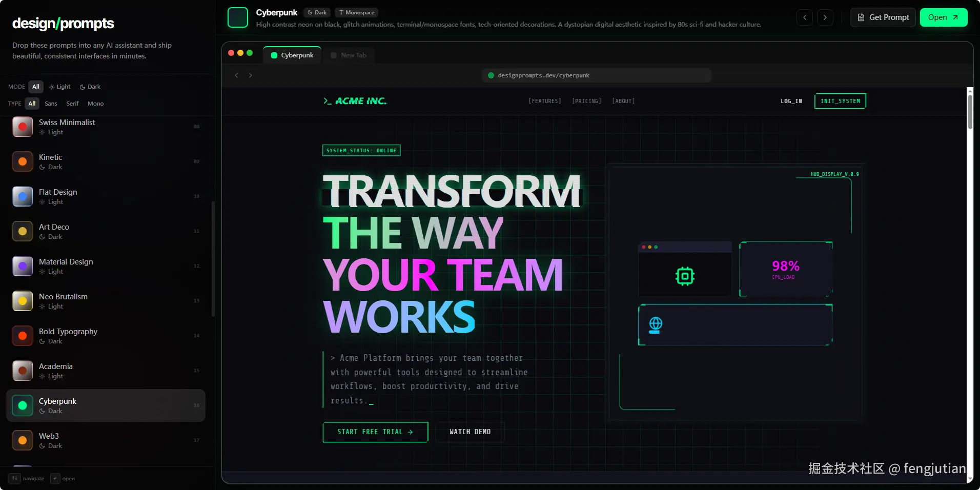Screen dimensions: 980x490
Task: Filter mode by Dark
Action: tap(90, 87)
